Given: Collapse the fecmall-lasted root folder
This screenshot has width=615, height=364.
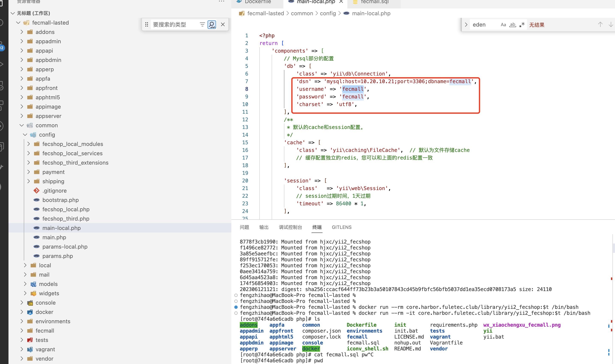Looking at the screenshot, I should point(18,22).
